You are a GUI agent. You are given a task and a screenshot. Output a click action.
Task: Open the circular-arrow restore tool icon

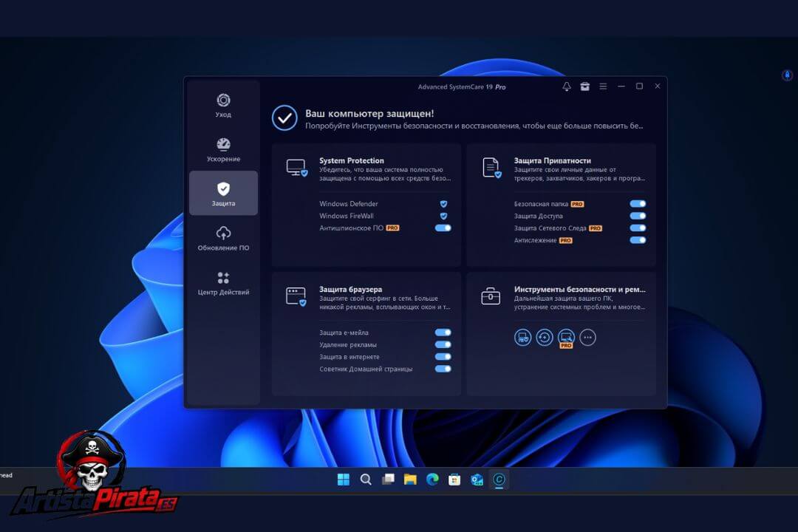tap(545, 337)
